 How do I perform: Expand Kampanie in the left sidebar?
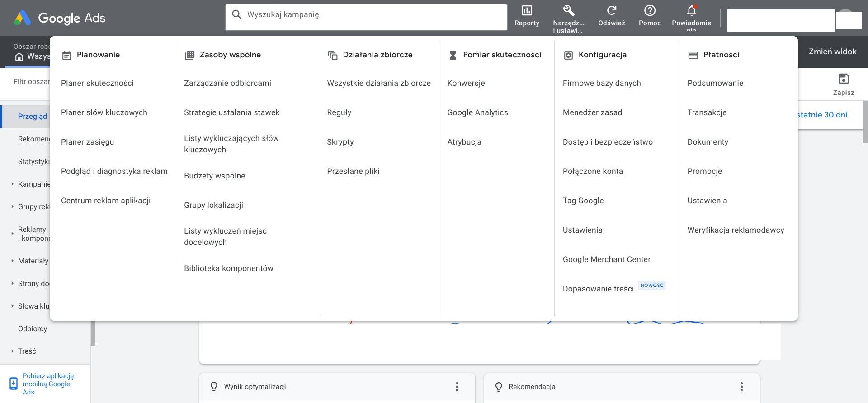point(12,184)
